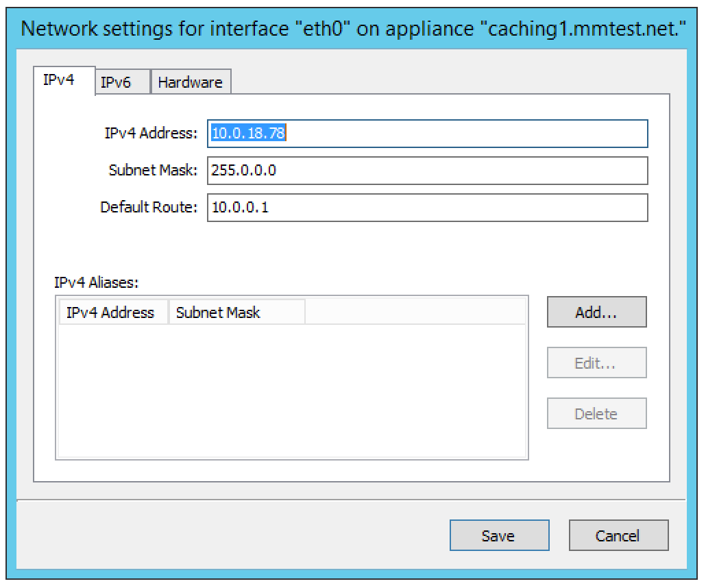Screen dimensions: 706x588
Task: Click the blank header area after Subnet Mask column
Action: [x=415, y=313]
